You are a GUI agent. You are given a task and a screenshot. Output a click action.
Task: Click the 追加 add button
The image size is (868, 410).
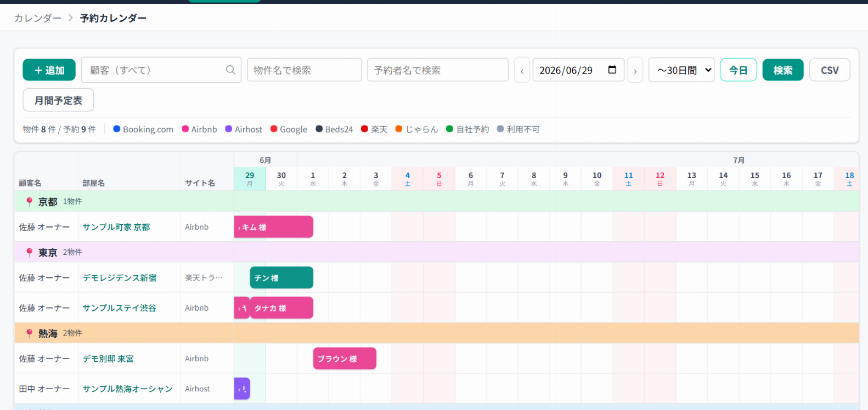[x=49, y=70]
